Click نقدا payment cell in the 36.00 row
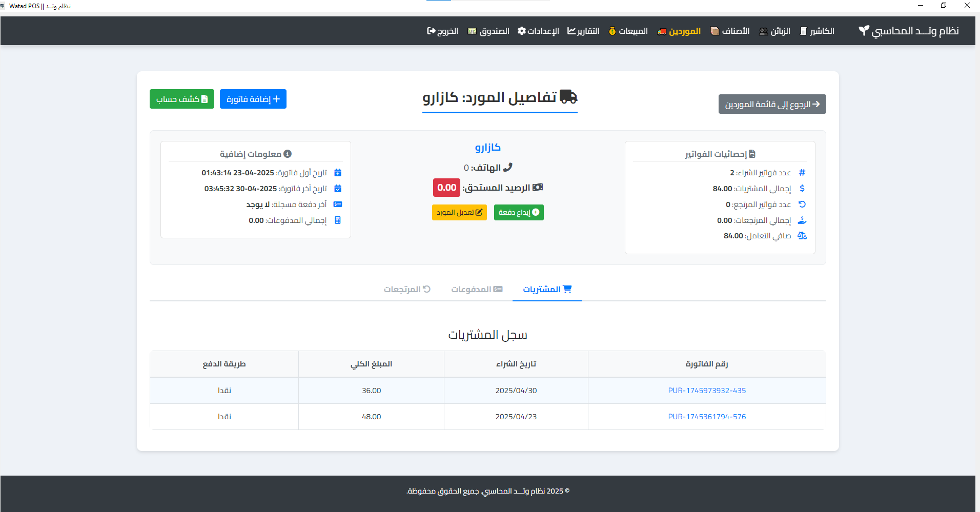The width and height of the screenshot is (980, 512). (x=224, y=391)
